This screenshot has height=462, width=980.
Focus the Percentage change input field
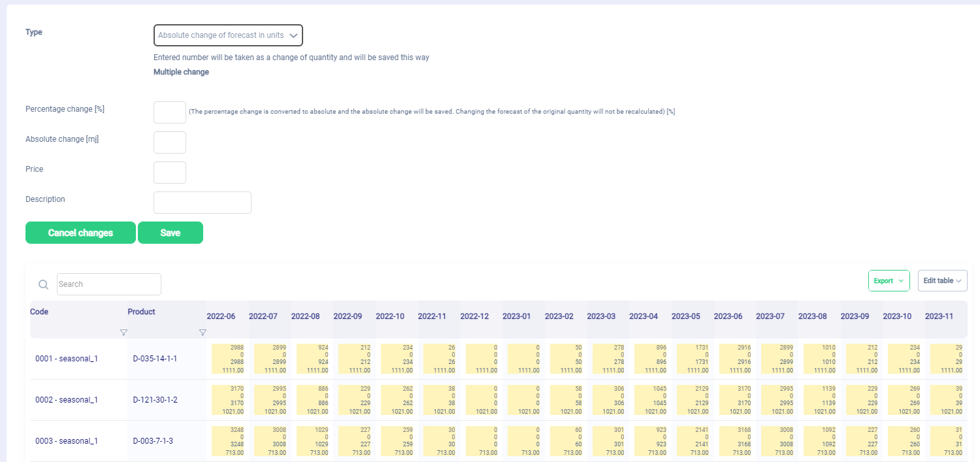click(170, 112)
